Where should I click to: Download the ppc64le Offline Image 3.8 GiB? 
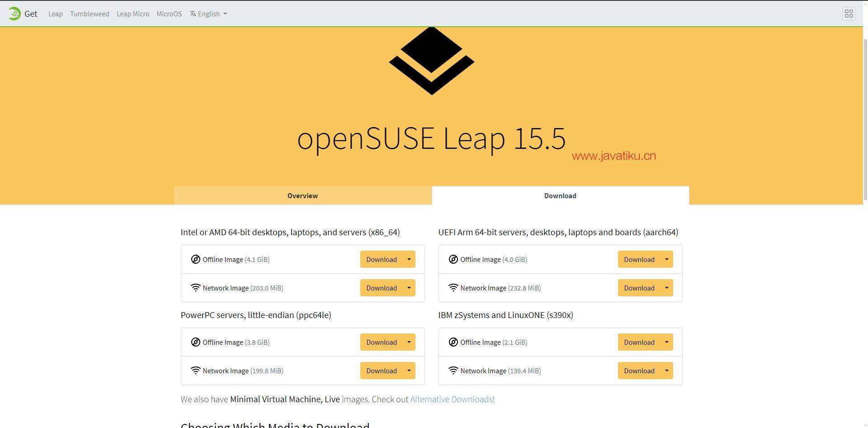(x=382, y=342)
